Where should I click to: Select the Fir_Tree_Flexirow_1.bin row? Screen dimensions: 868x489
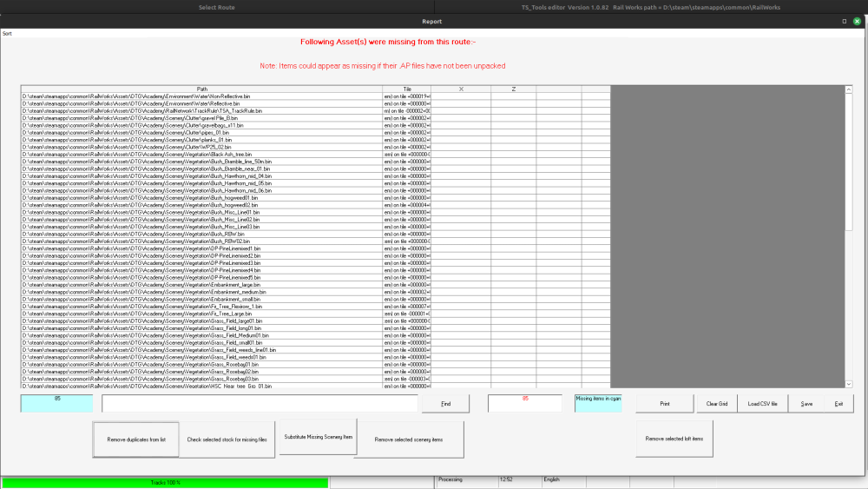pos(316,307)
